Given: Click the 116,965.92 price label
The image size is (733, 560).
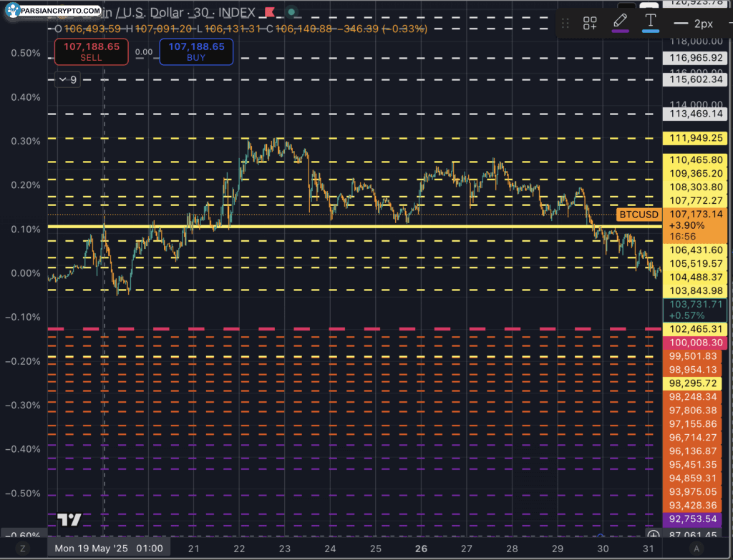Looking at the screenshot, I should pyautogui.click(x=695, y=58).
